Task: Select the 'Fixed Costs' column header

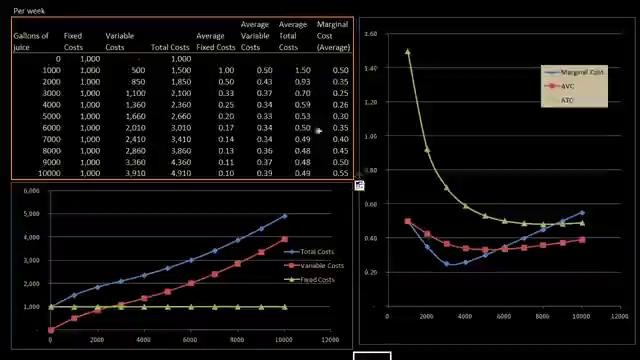Action: [x=73, y=42]
